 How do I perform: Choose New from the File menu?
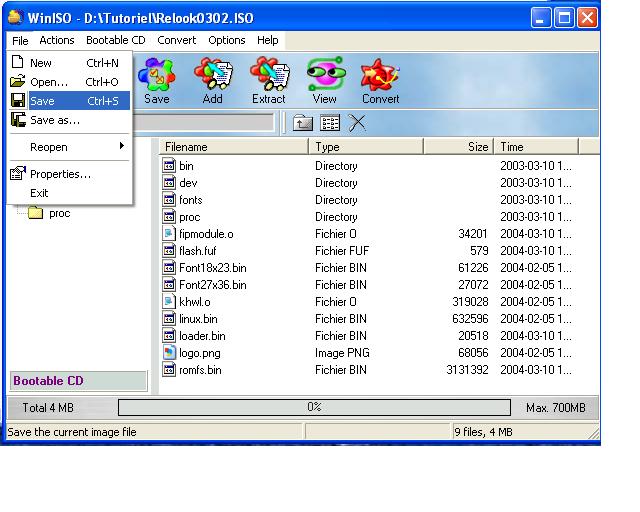pyautogui.click(x=70, y=62)
